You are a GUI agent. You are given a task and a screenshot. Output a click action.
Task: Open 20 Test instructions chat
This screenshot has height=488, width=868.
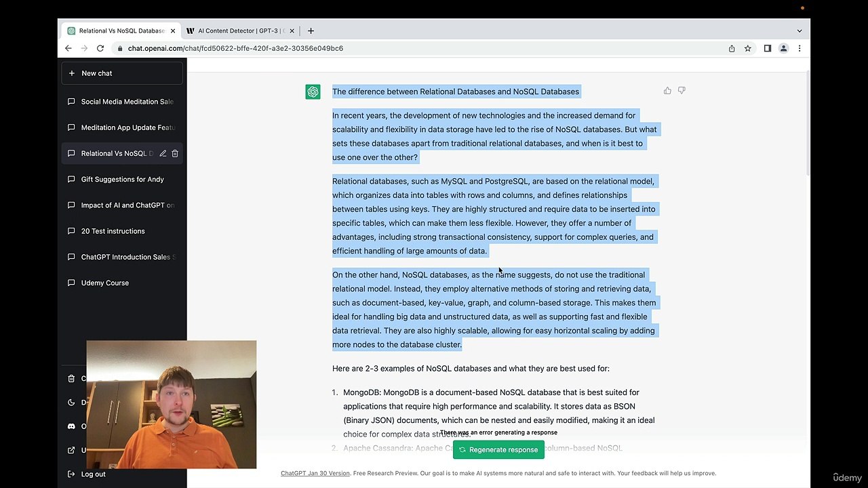[x=122, y=231]
